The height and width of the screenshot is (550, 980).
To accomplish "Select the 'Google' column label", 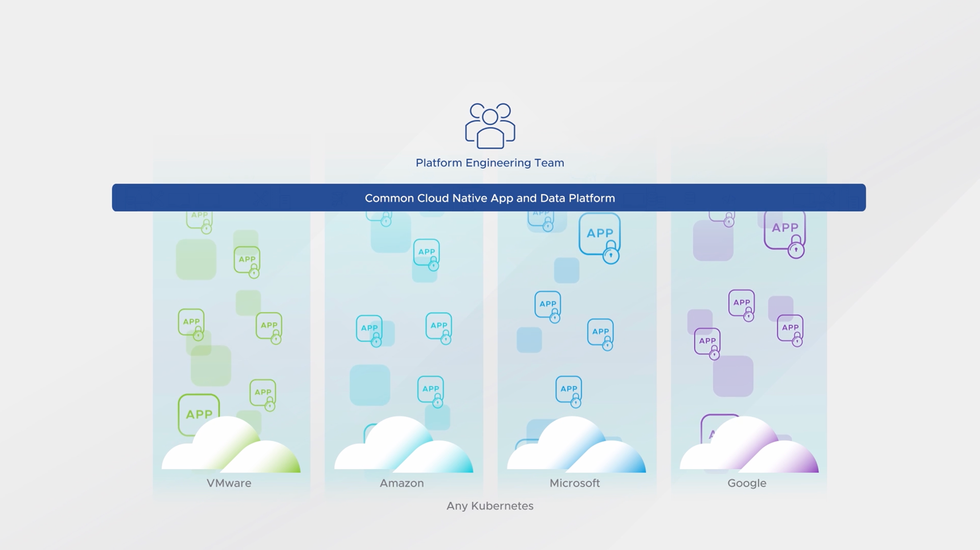I will [x=747, y=483].
